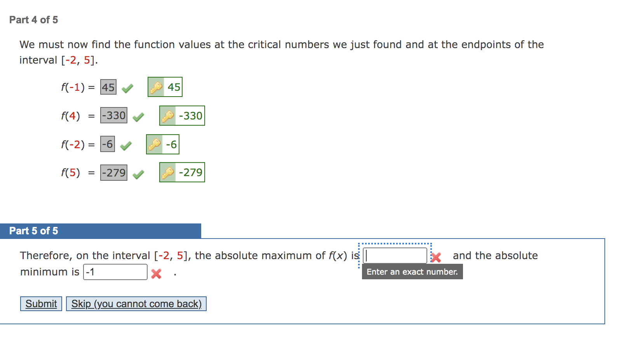The width and height of the screenshot is (644, 353).
Task: Click the f(4) graded answer box showing -330
Action: (x=114, y=115)
